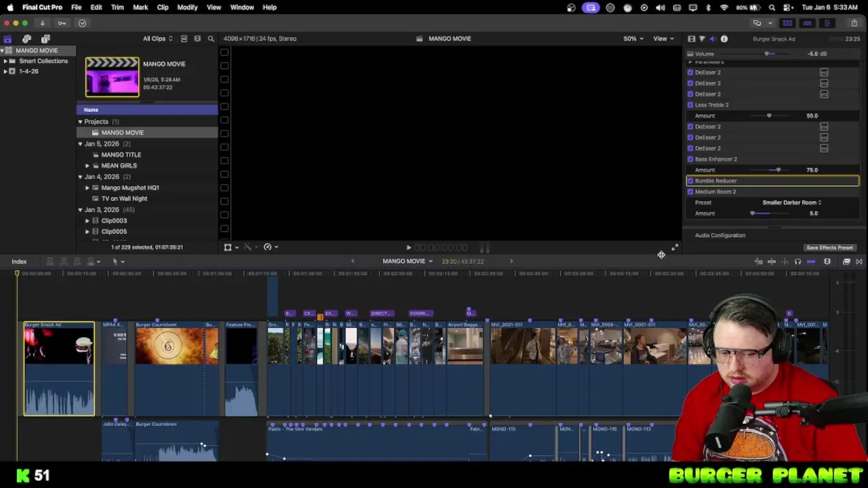Adjust the Less Treble 2 Amount slider

click(x=768, y=116)
